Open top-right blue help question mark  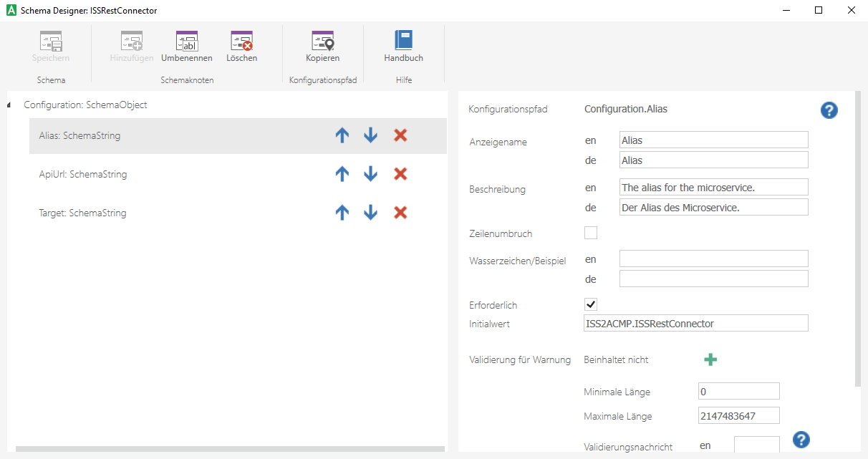click(829, 110)
